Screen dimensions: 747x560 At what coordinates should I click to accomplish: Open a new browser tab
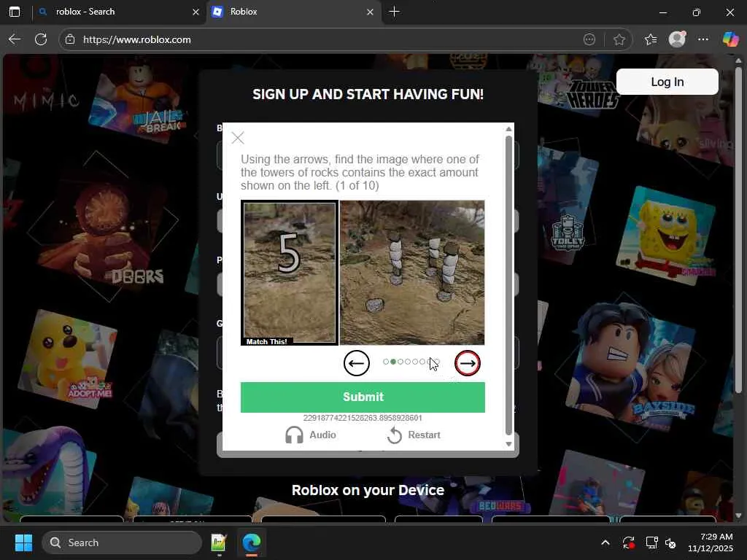pyautogui.click(x=394, y=12)
